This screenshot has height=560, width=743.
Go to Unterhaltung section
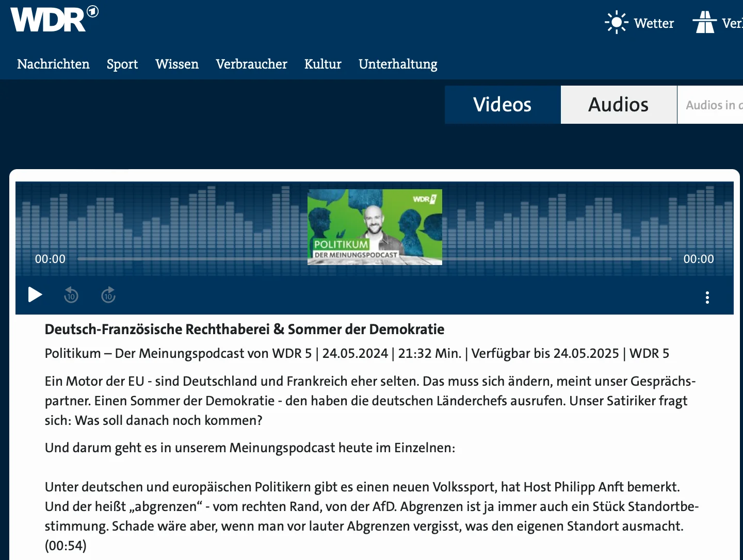(x=398, y=64)
